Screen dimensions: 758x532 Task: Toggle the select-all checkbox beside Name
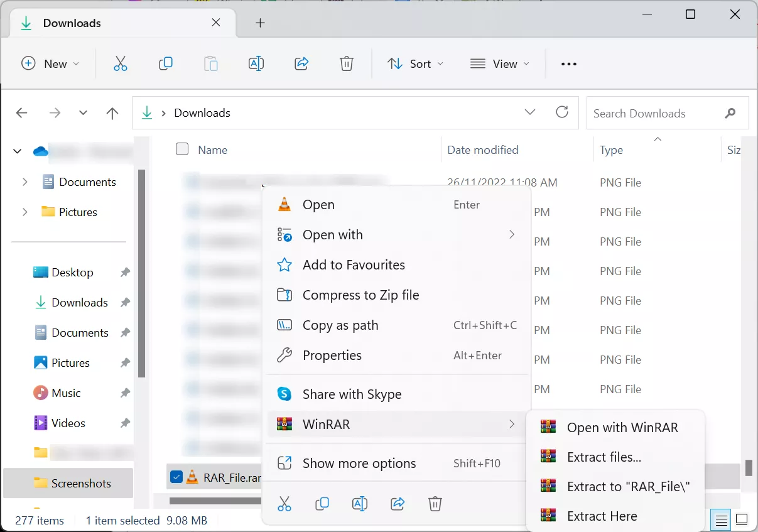[182, 149]
